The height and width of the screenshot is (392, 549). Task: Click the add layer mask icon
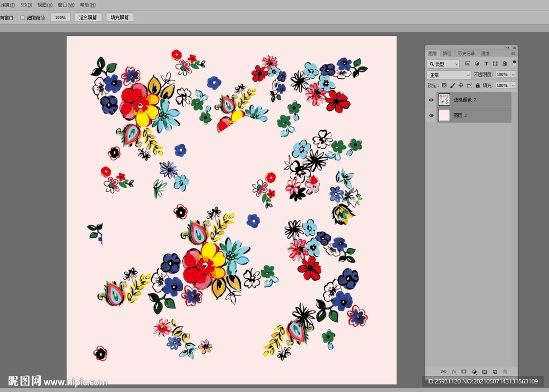pos(464,372)
